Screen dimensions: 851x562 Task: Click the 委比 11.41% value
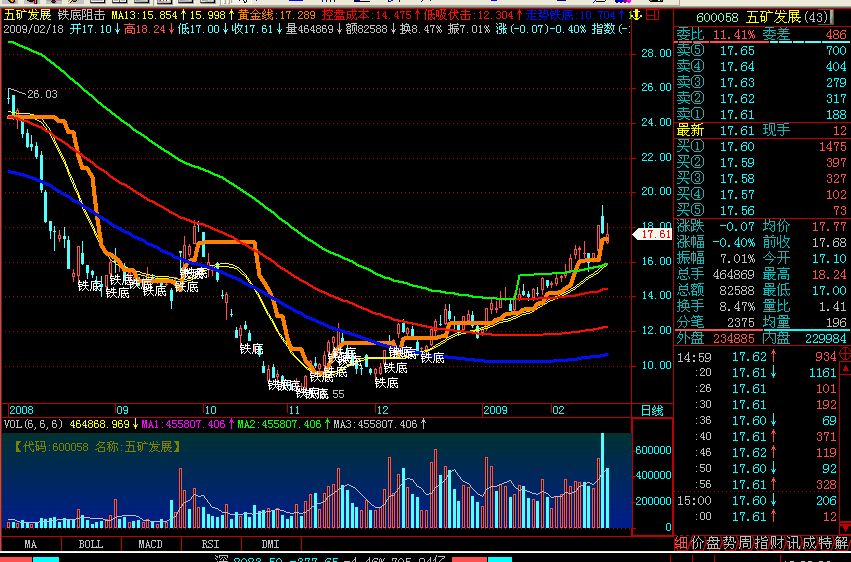click(734, 35)
